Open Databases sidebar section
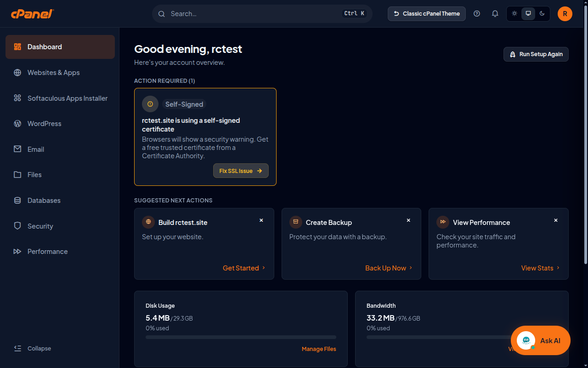Image resolution: width=588 pixels, height=368 pixels. (x=60, y=201)
